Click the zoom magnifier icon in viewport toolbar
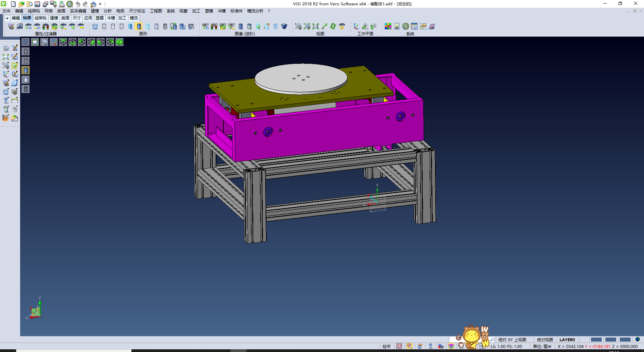This screenshot has width=644, height=352. pos(44,42)
